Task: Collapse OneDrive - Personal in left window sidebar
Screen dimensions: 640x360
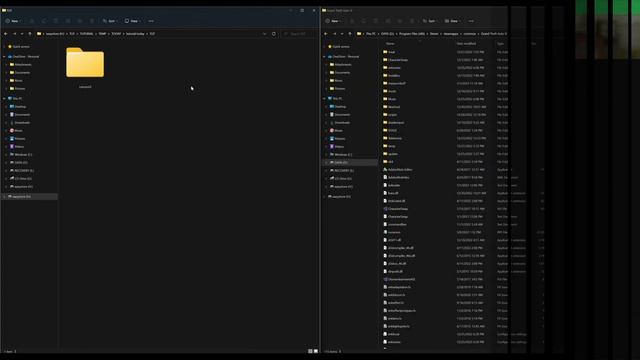Action: click(4, 56)
